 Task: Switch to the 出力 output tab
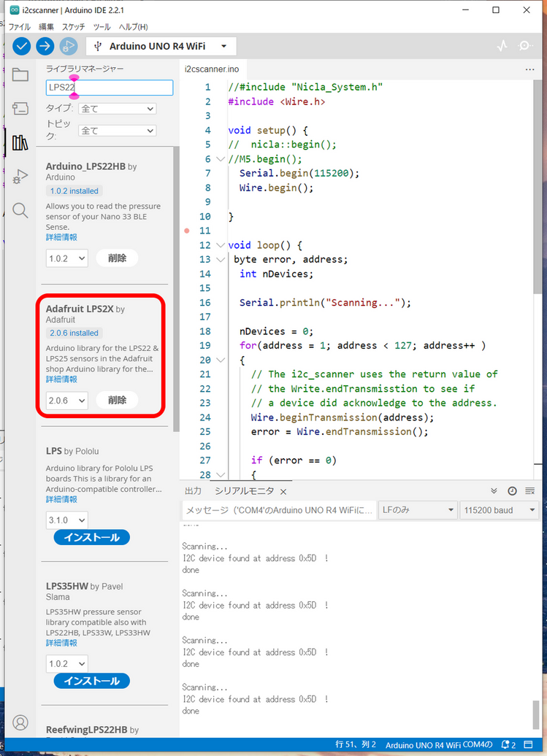click(x=193, y=491)
